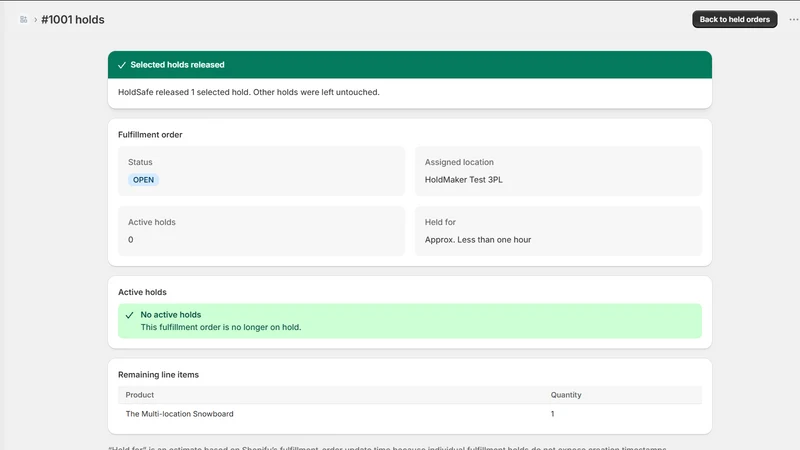Click the #1001 holds page title
Screen dimensions: 800x450
coord(72,19)
